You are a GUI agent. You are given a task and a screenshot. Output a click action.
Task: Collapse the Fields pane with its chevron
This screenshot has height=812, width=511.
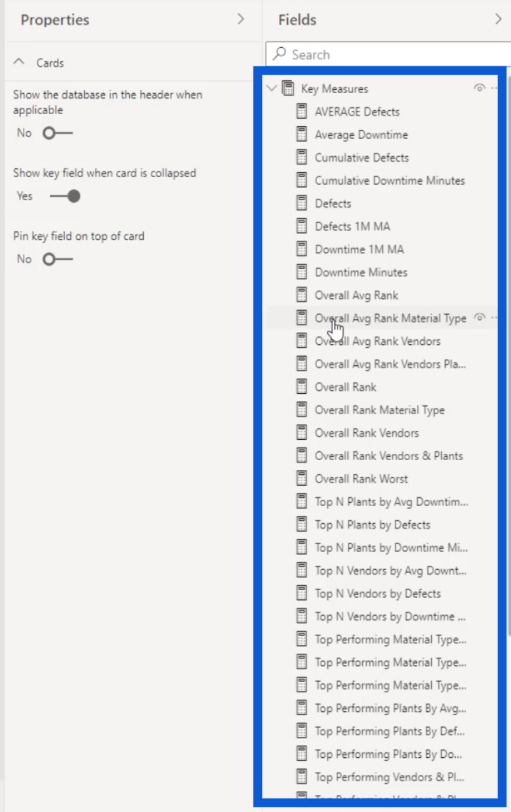click(498, 19)
